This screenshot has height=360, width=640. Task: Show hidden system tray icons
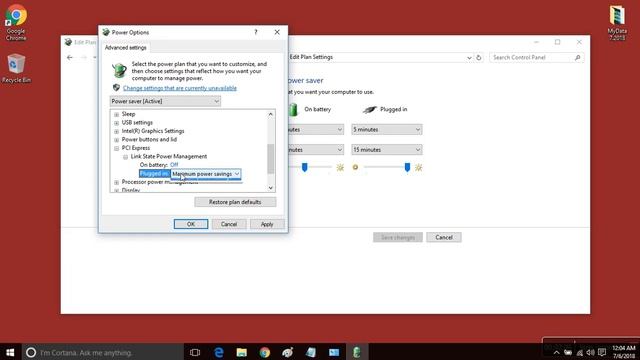[556, 353]
